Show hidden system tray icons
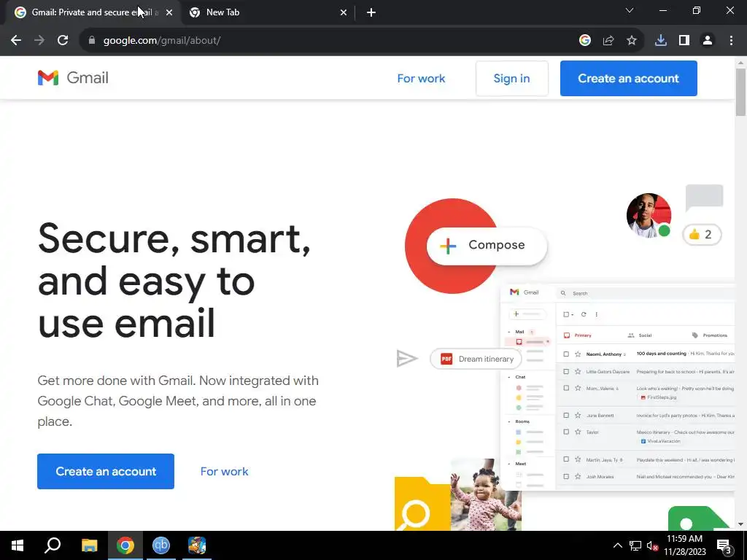Image resolution: width=747 pixels, height=560 pixels. click(x=617, y=545)
